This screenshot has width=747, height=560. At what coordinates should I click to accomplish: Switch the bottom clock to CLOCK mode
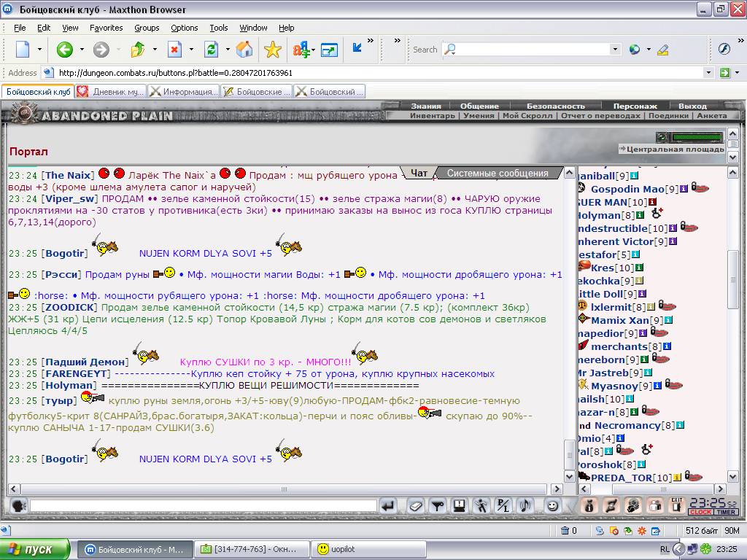click(x=700, y=512)
